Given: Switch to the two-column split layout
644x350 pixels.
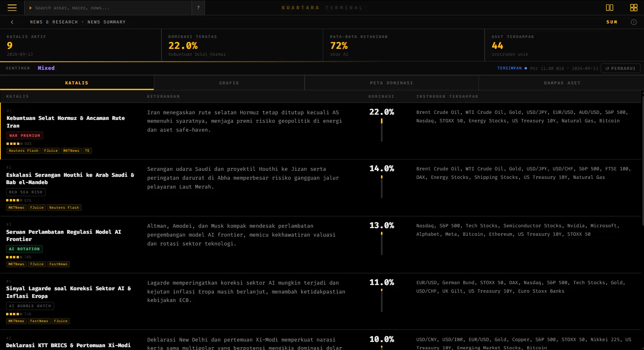Looking at the screenshot, I should [x=609, y=8].
